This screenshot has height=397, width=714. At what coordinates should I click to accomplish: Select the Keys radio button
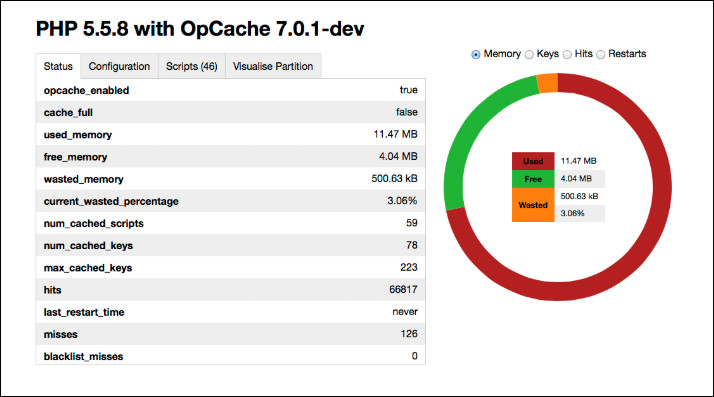pyautogui.click(x=529, y=55)
